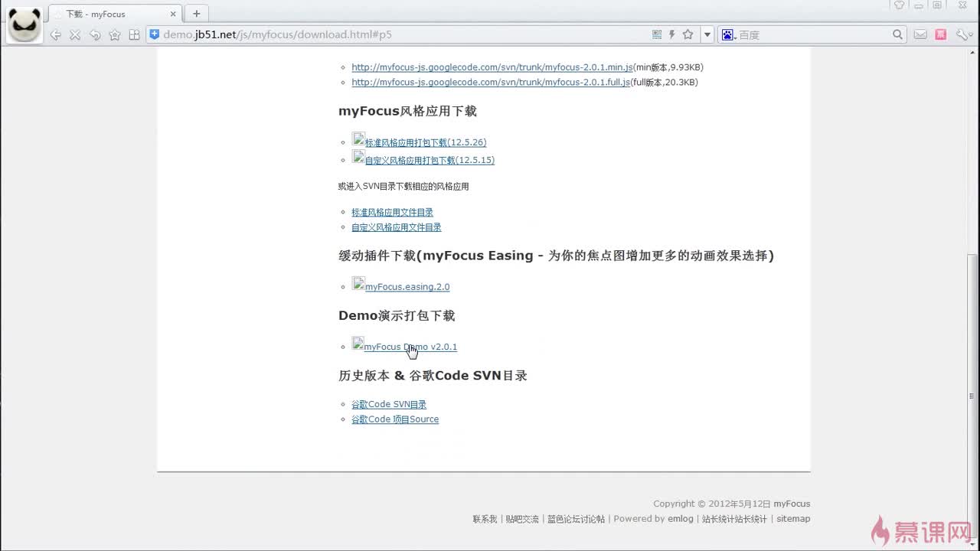Open myfocus-2.0.1.min.js link
This screenshot has width=980, height=551.
pyautogui.click(x=492, y=67)
